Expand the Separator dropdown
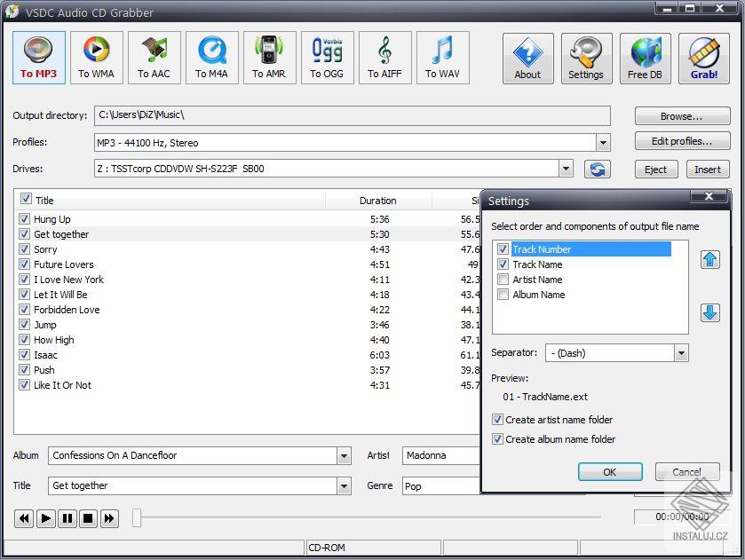Image resolution: width=745 pixels, height=560 pixels. click(x=681, y=352)
